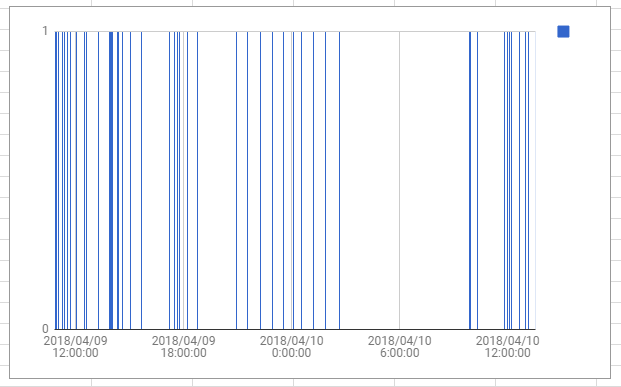Click the top horizontal gridline at value 1
Image resolution: width=621 pixels, height=387 pixels.
[x=295, y=31]
